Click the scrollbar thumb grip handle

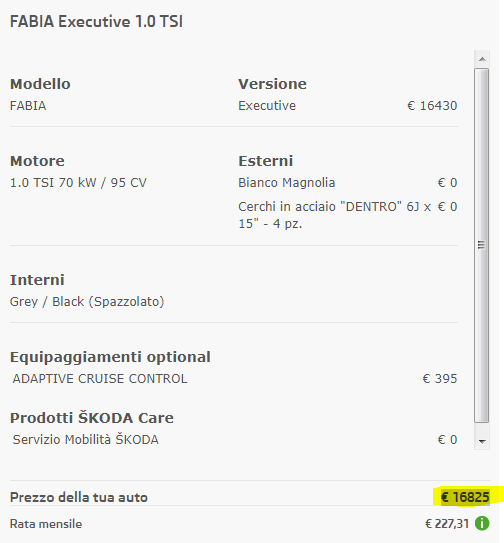click(481, 245)
